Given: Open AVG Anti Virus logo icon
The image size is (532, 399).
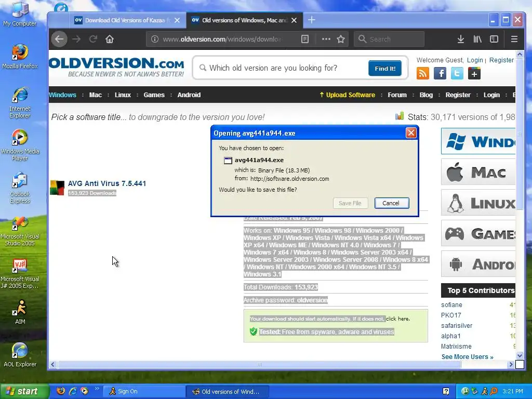Looking at the screenshot, I should [x=57, y=188].
